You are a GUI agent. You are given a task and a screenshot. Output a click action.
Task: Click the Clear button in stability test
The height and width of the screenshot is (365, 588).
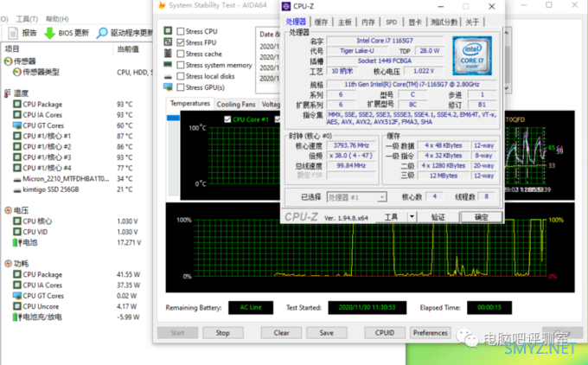tap(281, 333)
